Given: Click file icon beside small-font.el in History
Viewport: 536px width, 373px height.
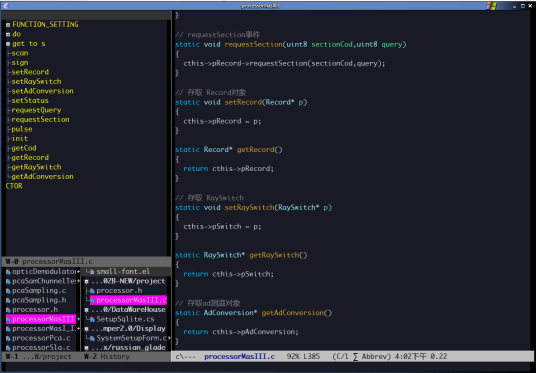Looking at the screenshot, I should (x=92, y=272).
